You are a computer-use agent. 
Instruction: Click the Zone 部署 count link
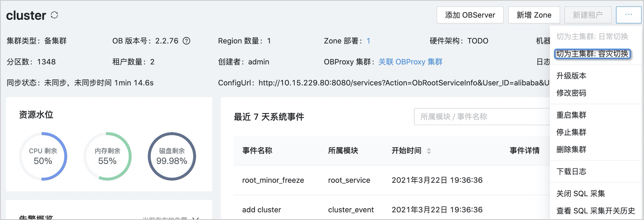click(368, 41)
